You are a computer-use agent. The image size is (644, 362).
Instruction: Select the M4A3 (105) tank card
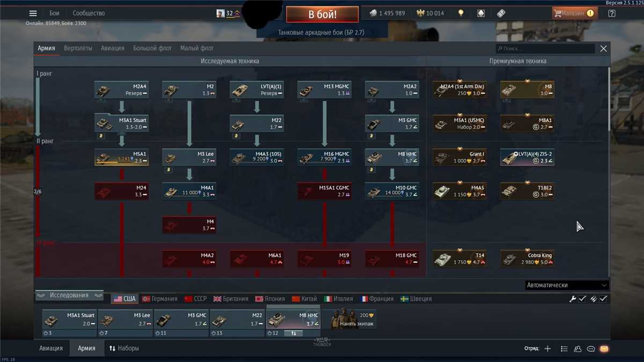pyautogui.click(x=257, y=157)
